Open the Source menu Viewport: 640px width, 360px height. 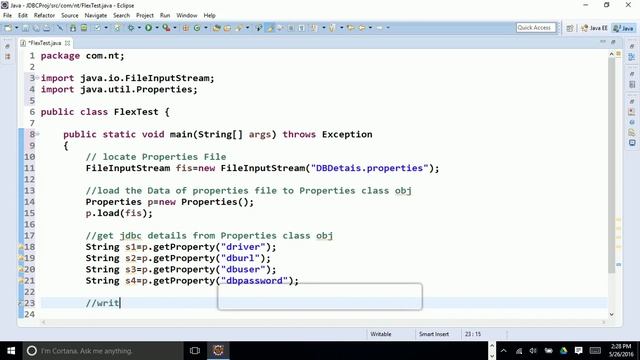tap(70, 16)
